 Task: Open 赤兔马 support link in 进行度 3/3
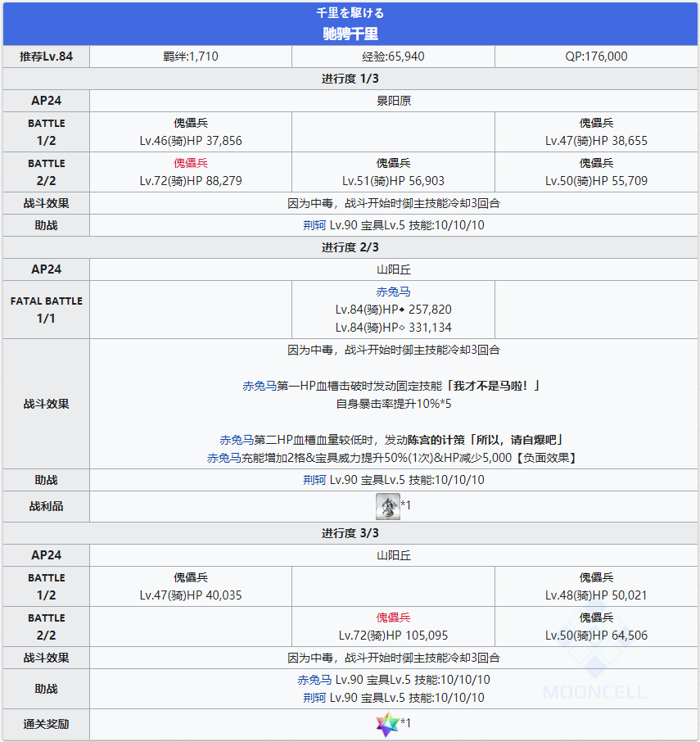pyautogui.click(x=314, y=680)
